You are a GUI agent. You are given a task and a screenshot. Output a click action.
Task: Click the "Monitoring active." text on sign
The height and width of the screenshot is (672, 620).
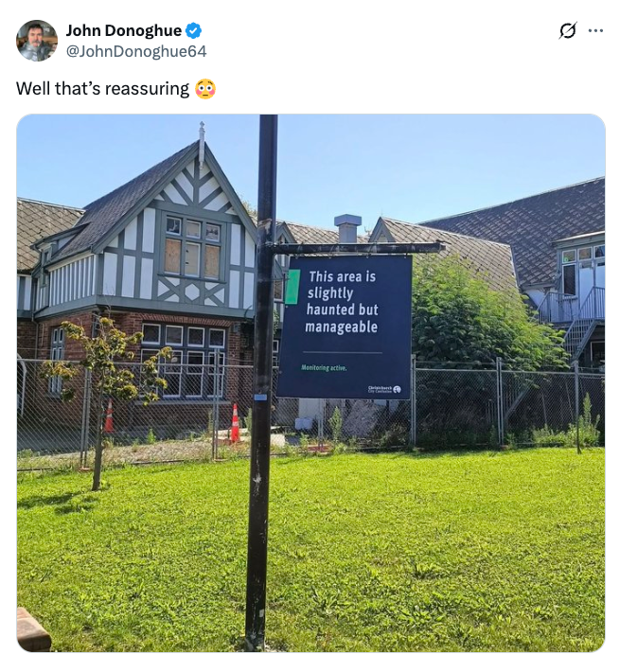(324, 368)
